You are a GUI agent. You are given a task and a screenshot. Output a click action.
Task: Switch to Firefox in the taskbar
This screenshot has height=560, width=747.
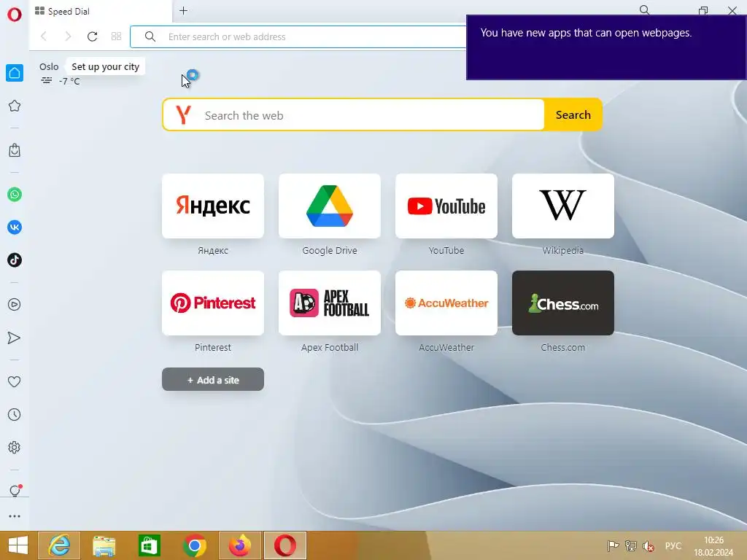(x=240, y=545)
